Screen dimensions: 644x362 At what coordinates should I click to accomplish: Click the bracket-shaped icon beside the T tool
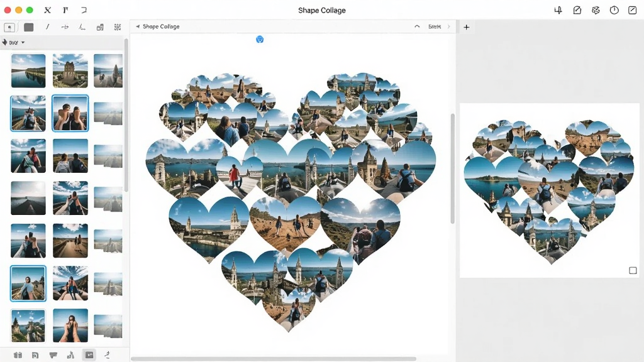click(84, 10)
